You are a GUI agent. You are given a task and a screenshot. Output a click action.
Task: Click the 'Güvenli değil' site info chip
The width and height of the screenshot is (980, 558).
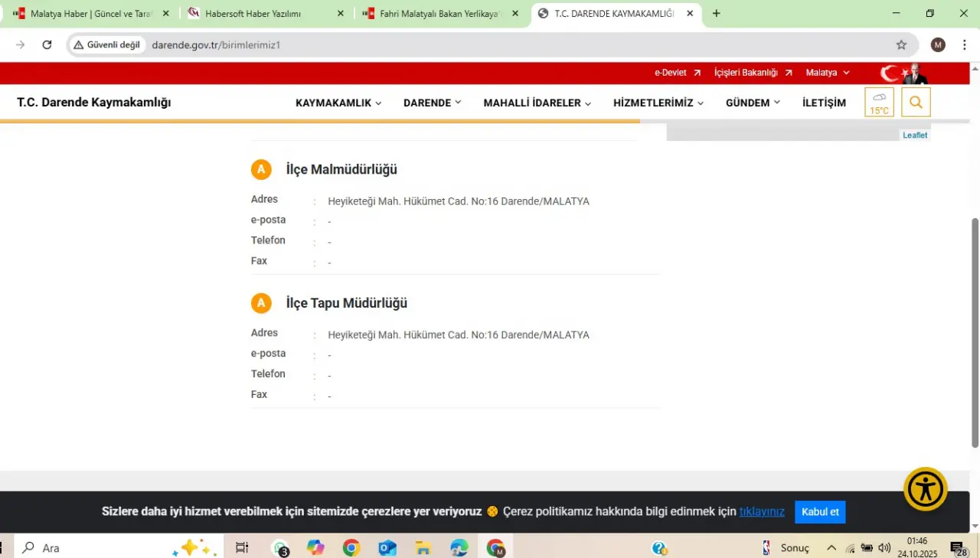107,45
